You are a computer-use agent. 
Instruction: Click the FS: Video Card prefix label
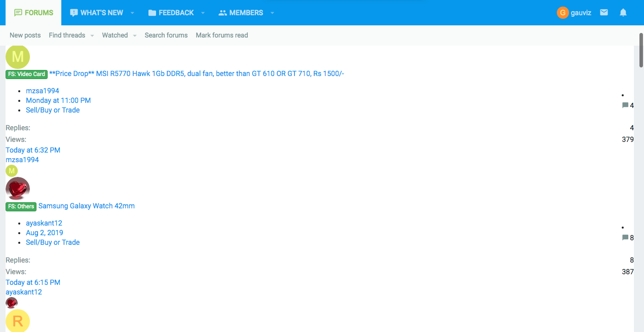(x=27, y=74)
